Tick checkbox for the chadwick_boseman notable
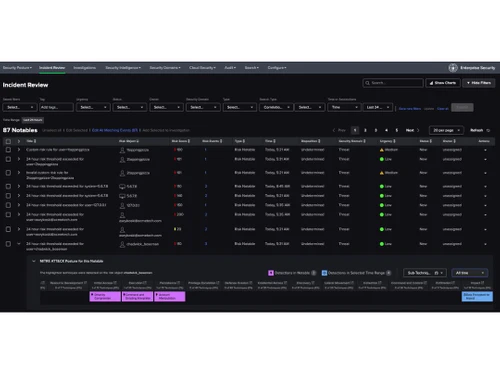Viewport: 500px width, 375px height. tap(8, 244)
